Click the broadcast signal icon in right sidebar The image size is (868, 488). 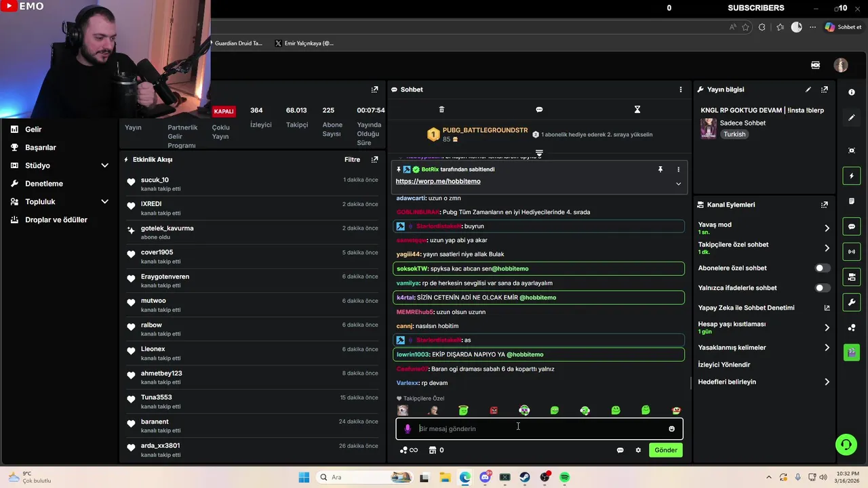852,251
